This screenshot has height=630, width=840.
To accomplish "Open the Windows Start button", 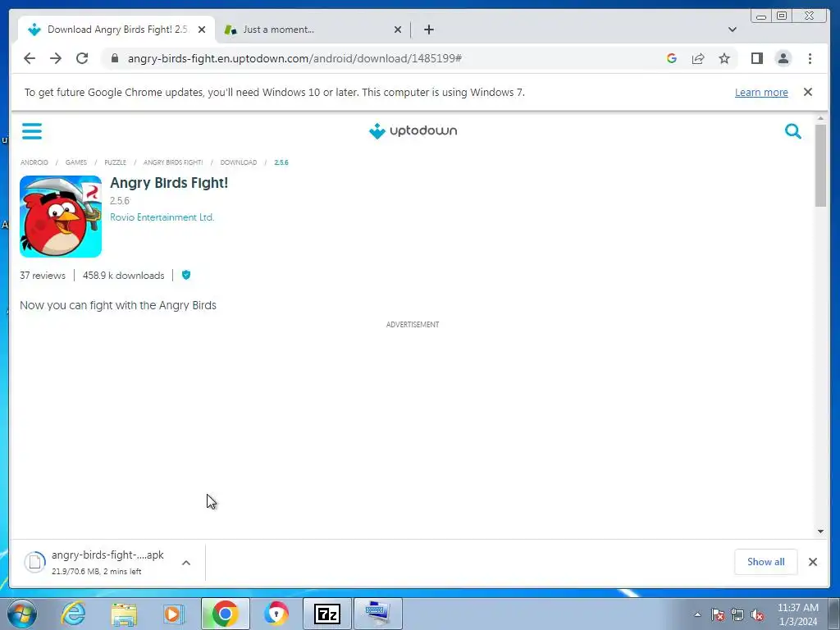I will [22, 614].
